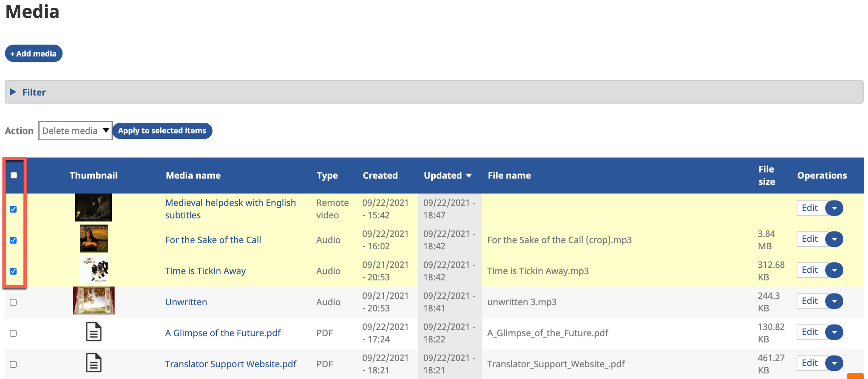This screenshot has height=379, width=868.
Task: Expand the Filter section
Action: pyautogui.click(x=34, y=92)
